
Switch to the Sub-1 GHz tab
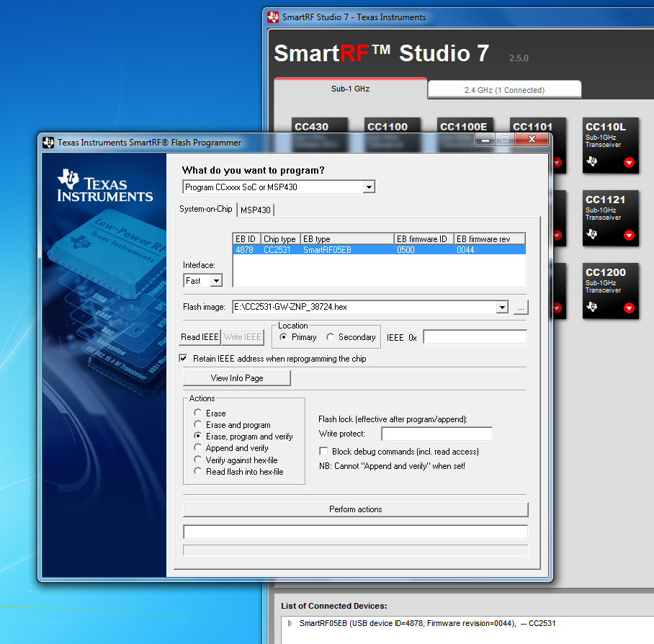click(350, 89)
